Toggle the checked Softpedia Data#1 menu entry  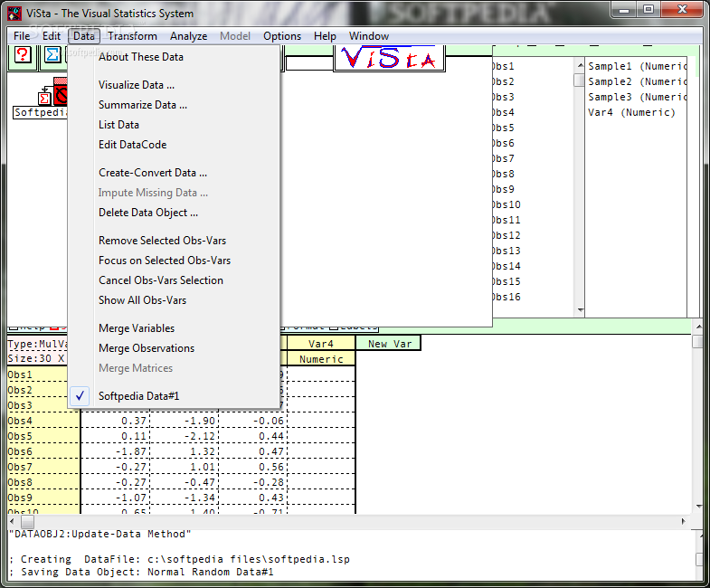pyautogui.click(x=174, y=396)
